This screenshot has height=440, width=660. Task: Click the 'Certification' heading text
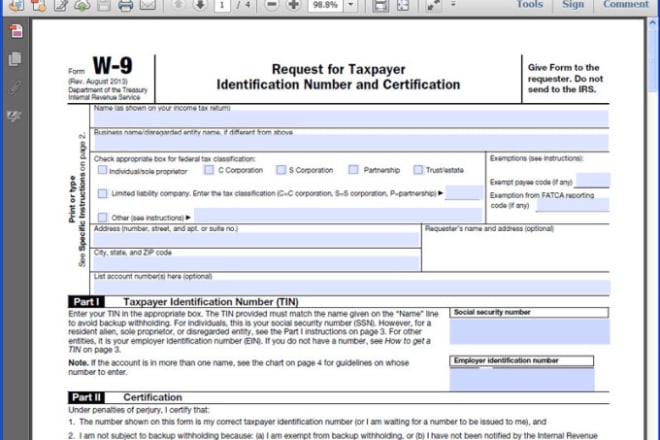point(153,397)
